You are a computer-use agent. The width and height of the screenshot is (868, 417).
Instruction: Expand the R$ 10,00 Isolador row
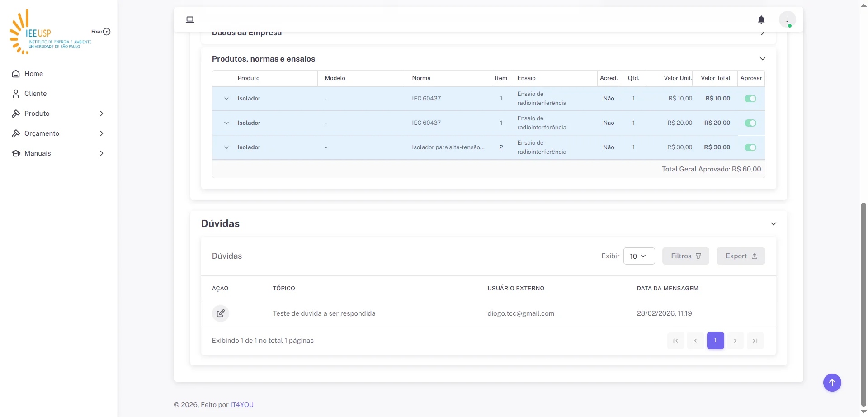(226, 99)
